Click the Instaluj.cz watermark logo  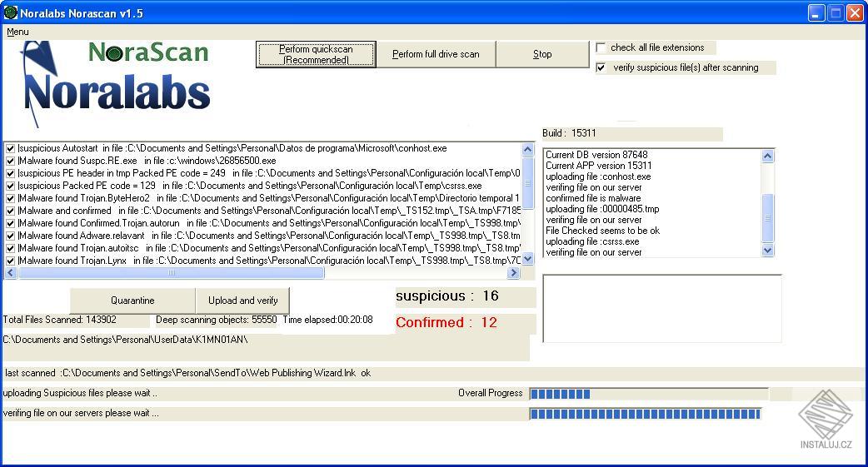coord(826,419)
